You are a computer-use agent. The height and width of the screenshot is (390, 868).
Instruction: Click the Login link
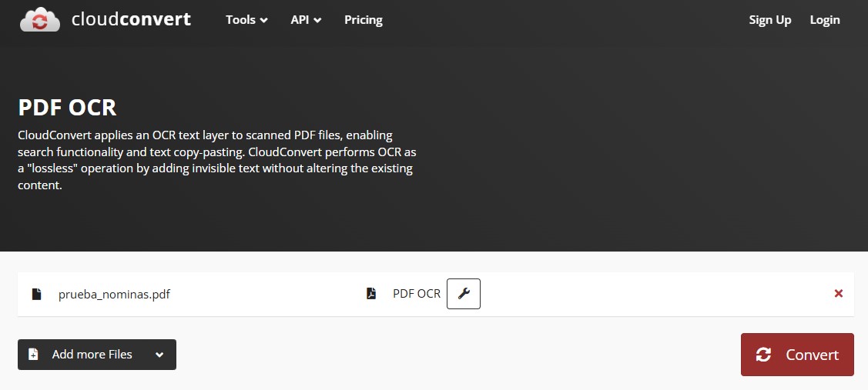tap(825, 20)
